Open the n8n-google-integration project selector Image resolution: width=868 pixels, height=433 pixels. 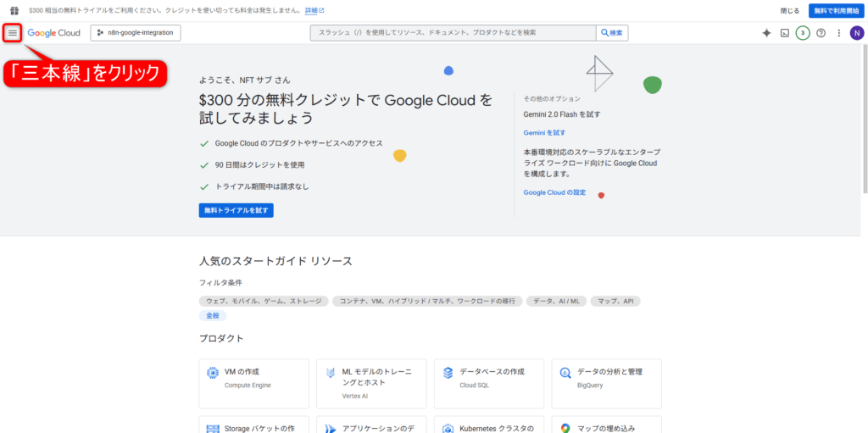click(136, 33)
